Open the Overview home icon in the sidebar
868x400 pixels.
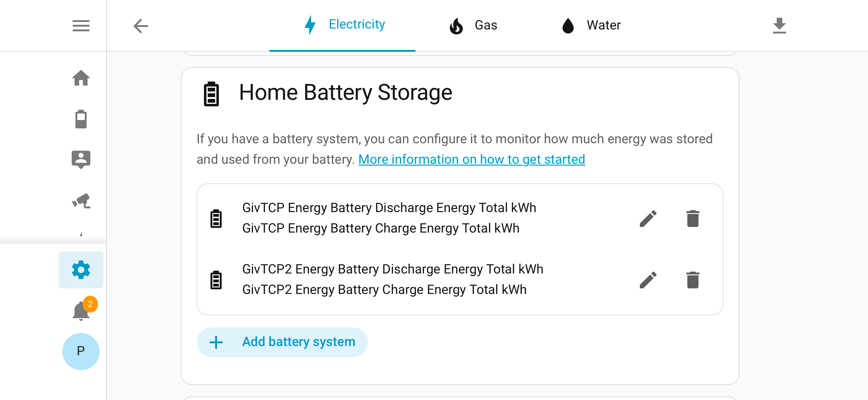pyautogui.click(x=81, y=78)
